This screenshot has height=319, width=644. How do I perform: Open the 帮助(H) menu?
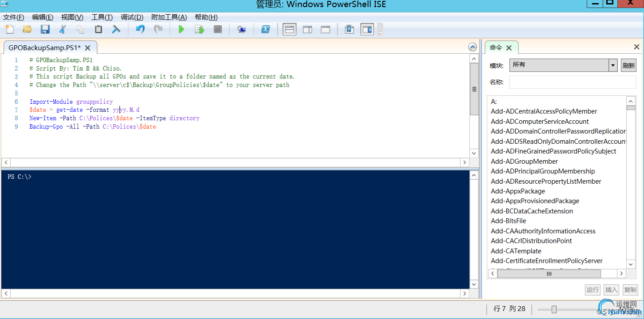click(206, 17)
